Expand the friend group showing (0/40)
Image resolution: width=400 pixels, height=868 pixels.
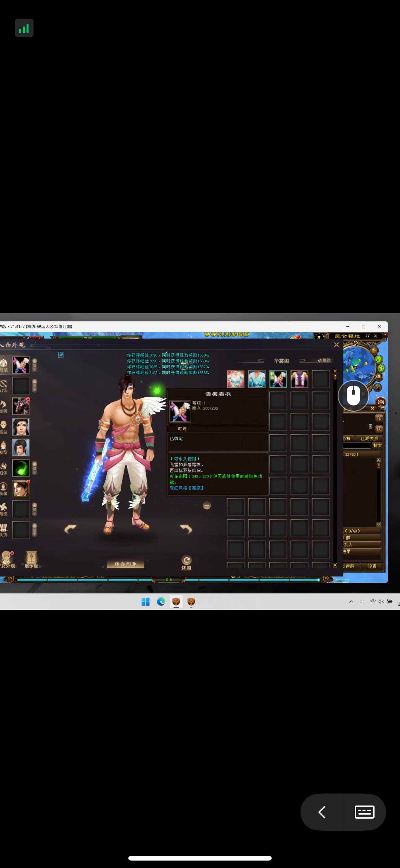click(362, 531)
